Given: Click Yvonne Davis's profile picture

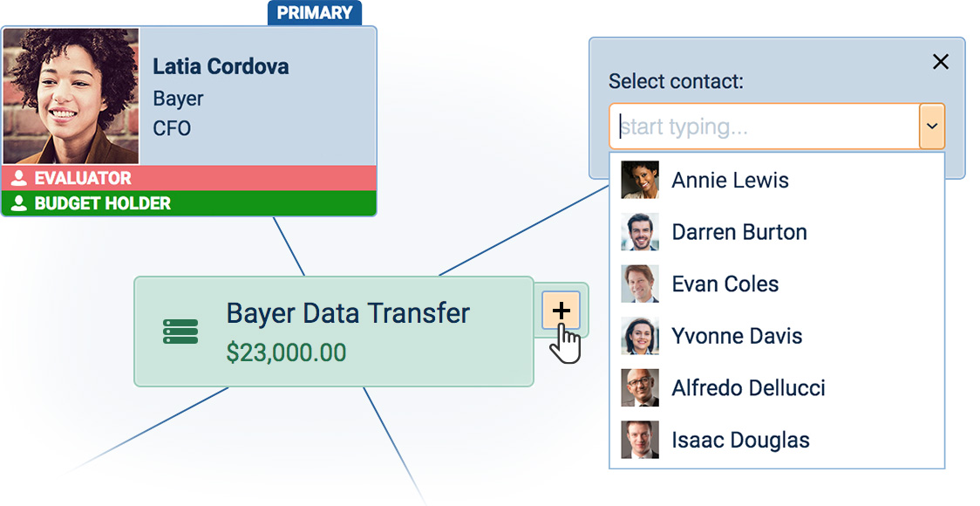Looking at the screenshot, I should click(640, 335).
